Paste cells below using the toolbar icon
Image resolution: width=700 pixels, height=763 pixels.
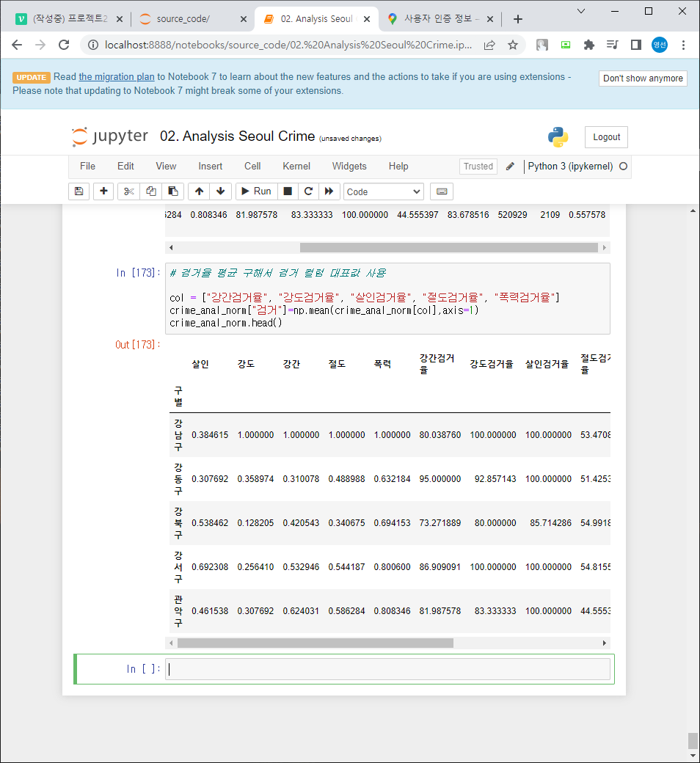pos(173,191)
